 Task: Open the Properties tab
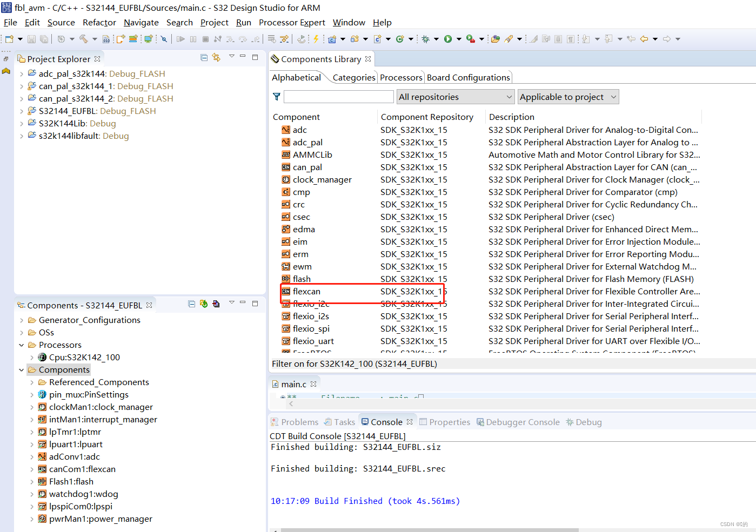(445, 422)
